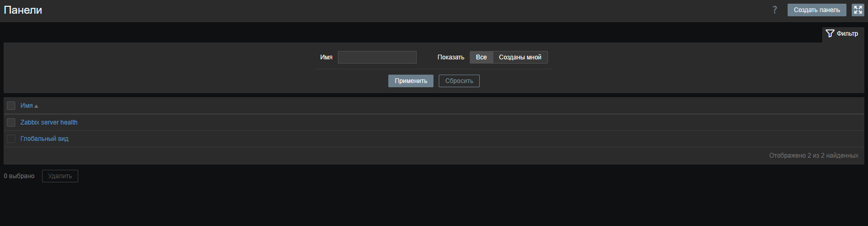Click the Панели page title
The image size is (868, 226).
(23, 10)
